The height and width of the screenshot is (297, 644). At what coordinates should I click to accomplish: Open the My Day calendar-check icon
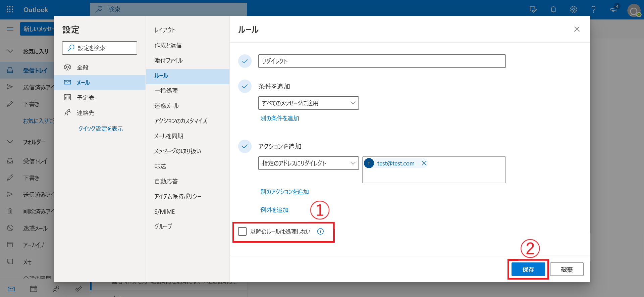point(533,9)
